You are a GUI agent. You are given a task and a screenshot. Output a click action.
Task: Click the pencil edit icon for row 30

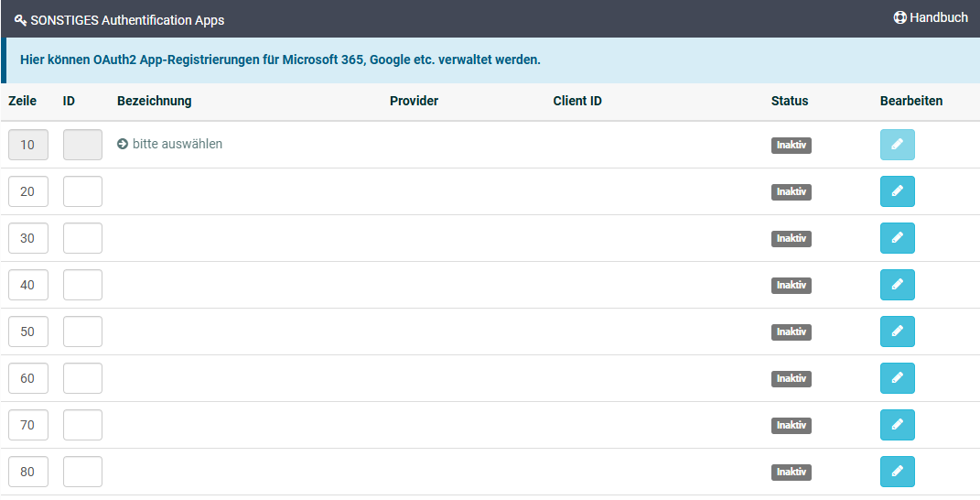point(897,238)
